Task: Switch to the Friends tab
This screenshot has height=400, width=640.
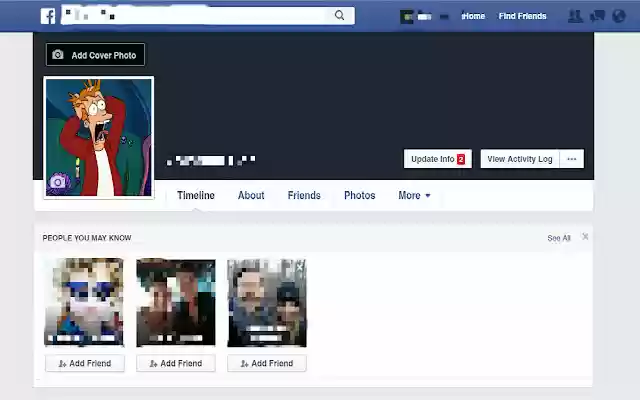Action: (304, 196)
